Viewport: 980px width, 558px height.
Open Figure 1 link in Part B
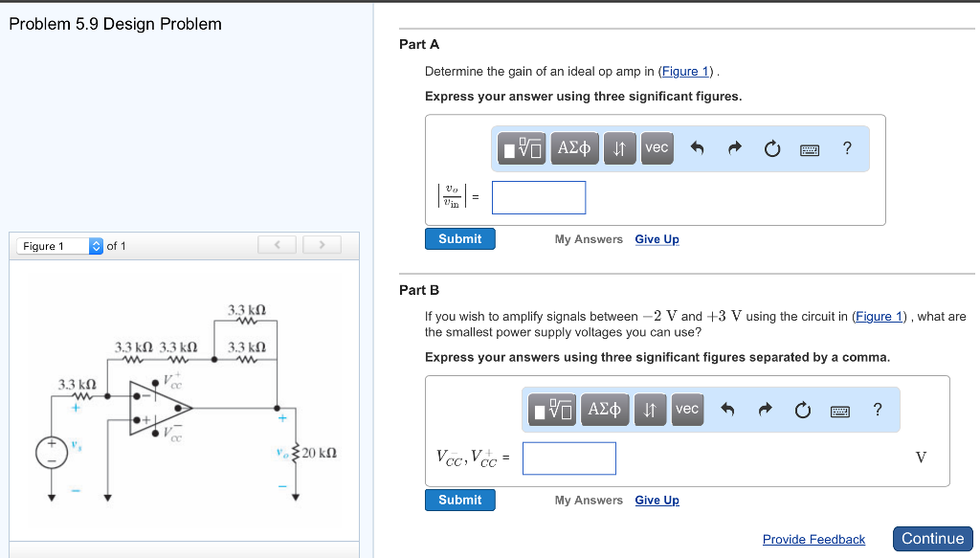[879, 316]
